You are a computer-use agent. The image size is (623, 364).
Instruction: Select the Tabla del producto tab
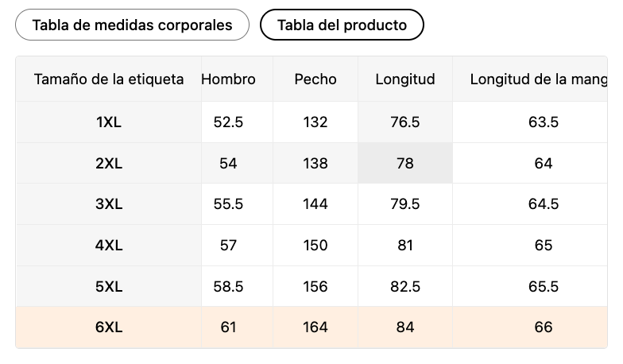342,25
